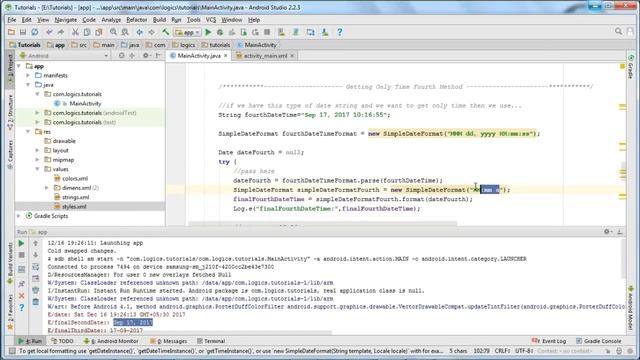This screenshot has width=640, height=360.
Task: Toggle pin tab in the Run panel
Action: pos(22,284)
